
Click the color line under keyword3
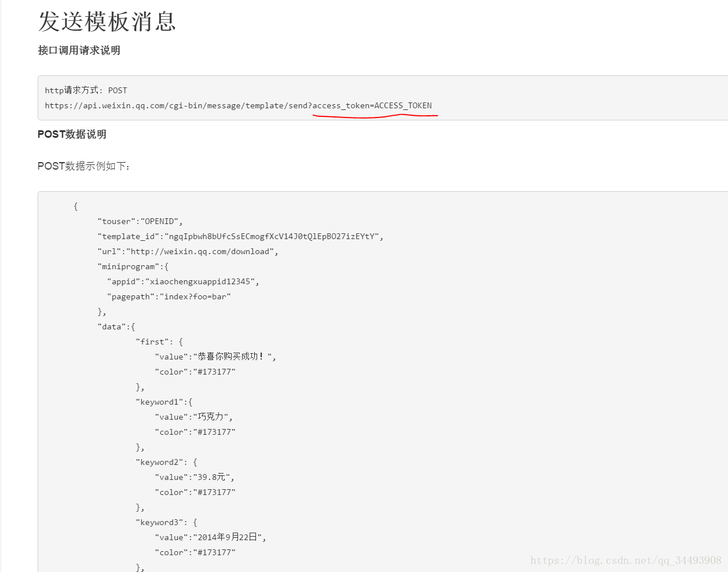(195, 552)
